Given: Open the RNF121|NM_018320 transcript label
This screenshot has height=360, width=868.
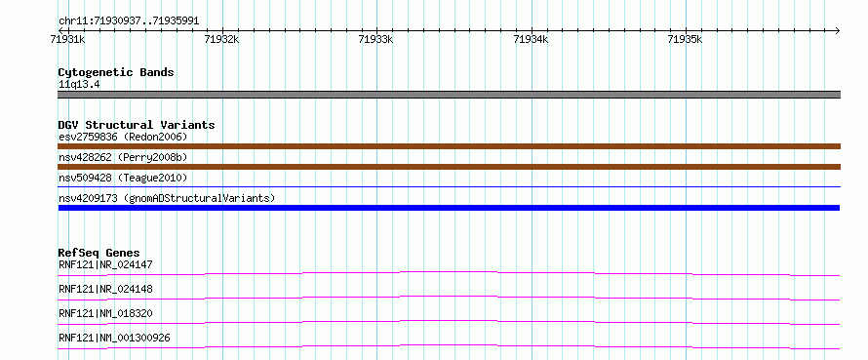Looking at the screenshot, I should [x=105, y=313].
